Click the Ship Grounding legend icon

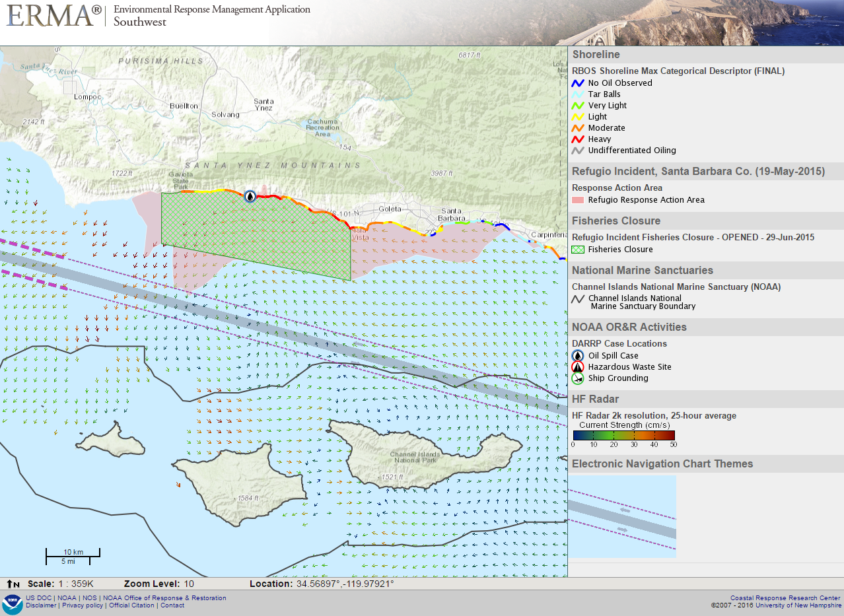578,378
